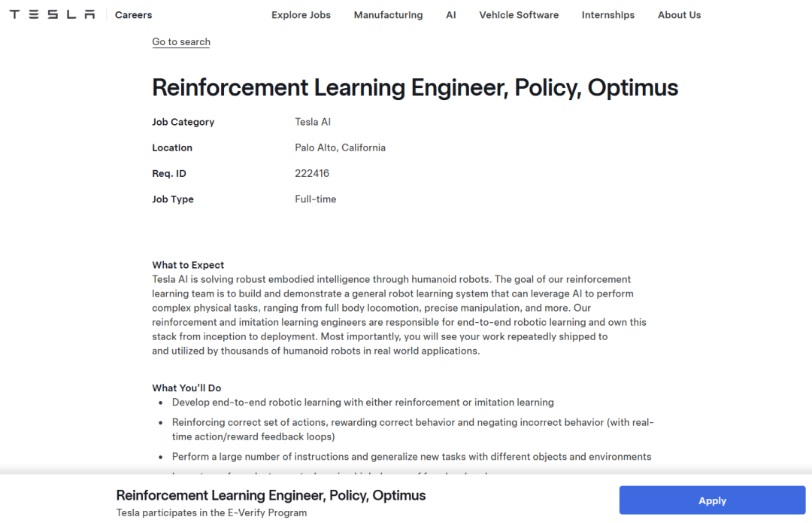Click the Palo Alto, California location

pos(340,147)
